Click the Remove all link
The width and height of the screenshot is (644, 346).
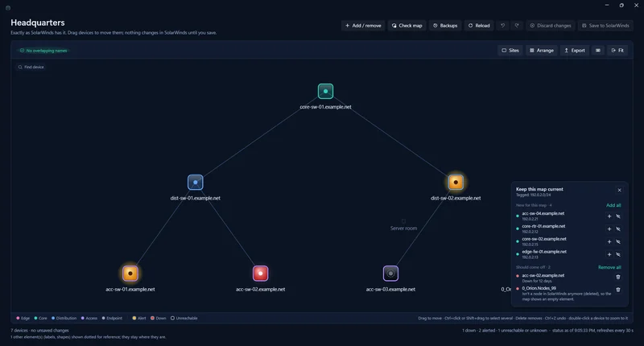[609, 267]
